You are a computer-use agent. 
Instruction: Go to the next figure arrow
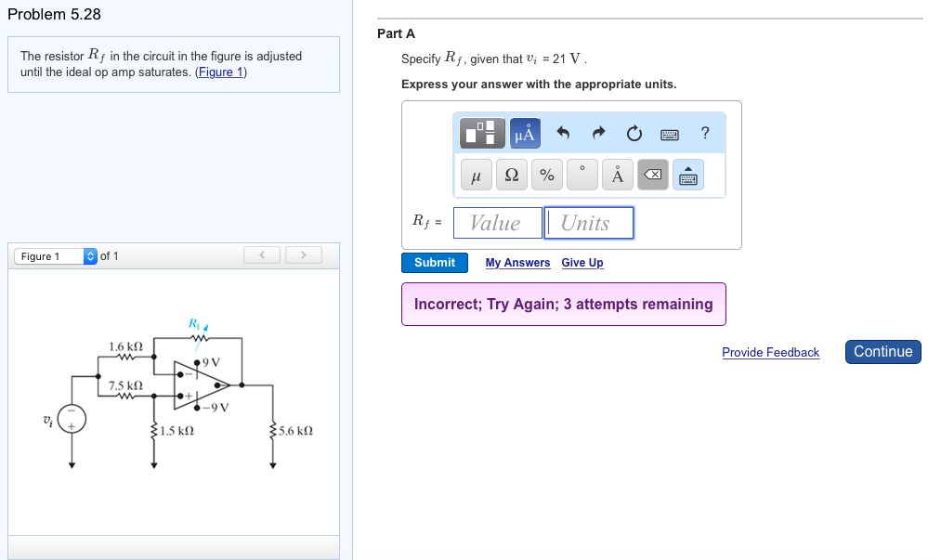[x=303, y=254]
